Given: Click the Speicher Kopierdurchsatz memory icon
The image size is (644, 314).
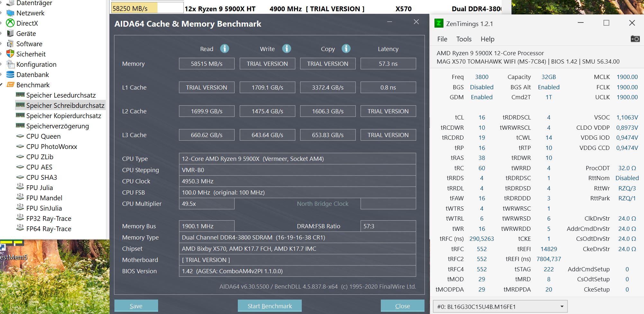Looking at the screenshot, I should pos(20,116).
